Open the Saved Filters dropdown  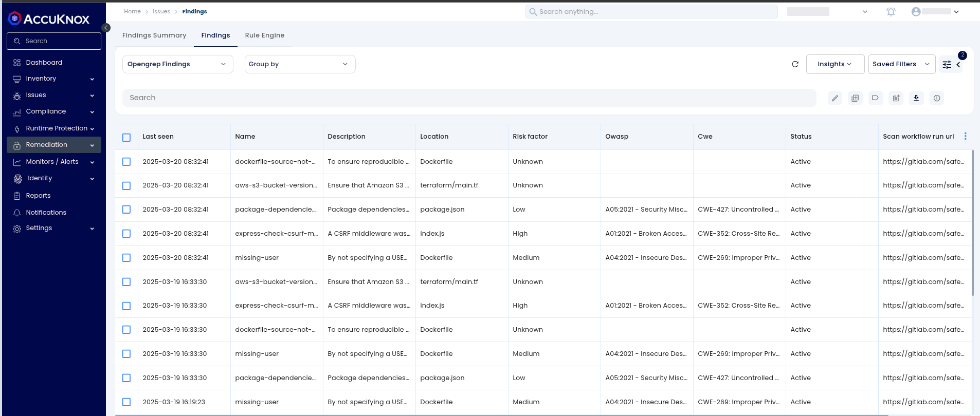pos(902,64)
